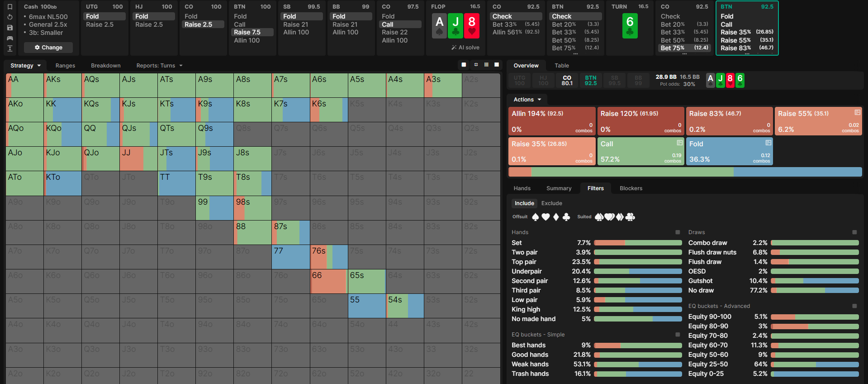This screenshot has width=868, height=384.
Task: Click the Top pair filter row
Action: (x=597, y=262)
